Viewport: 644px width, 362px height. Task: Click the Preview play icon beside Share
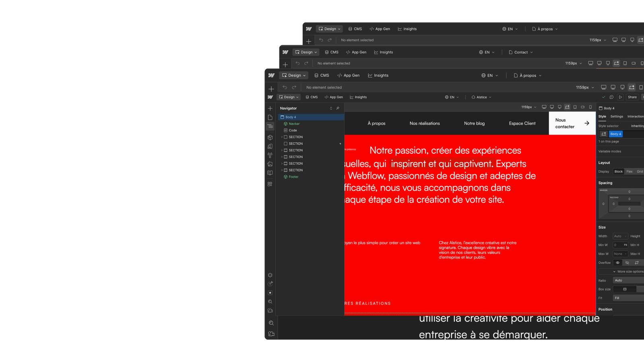click(620, 97)
